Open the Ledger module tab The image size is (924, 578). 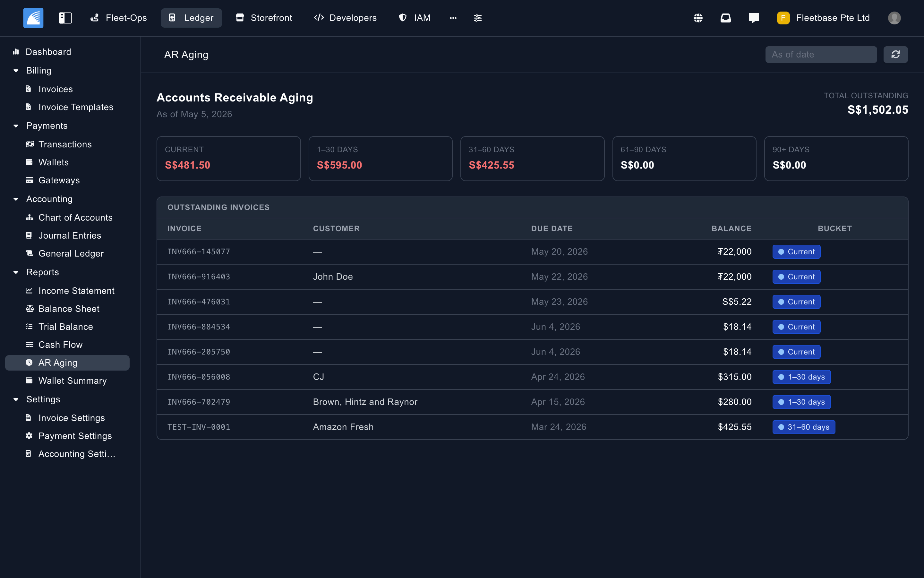(x=191, y=18)
